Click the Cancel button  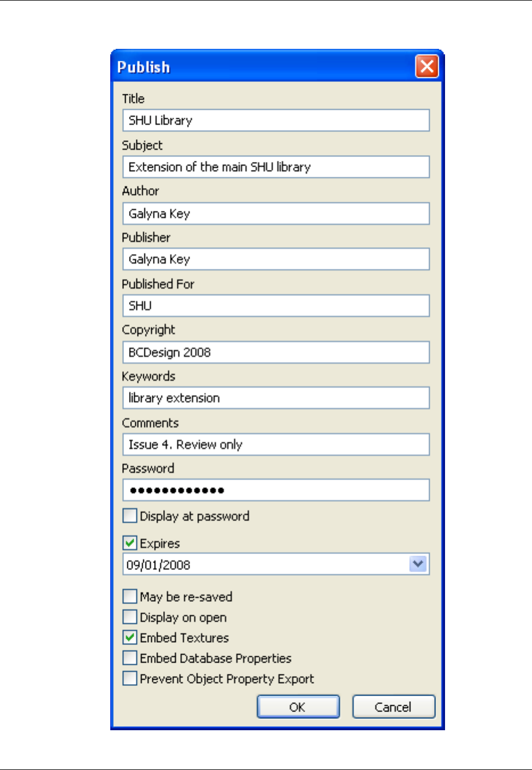393,707
